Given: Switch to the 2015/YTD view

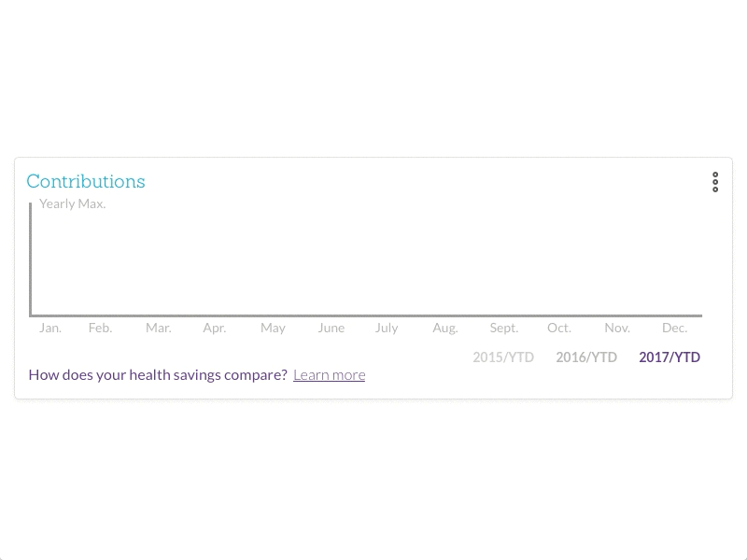Looking at the screenshot, I should tap(503, 357).
